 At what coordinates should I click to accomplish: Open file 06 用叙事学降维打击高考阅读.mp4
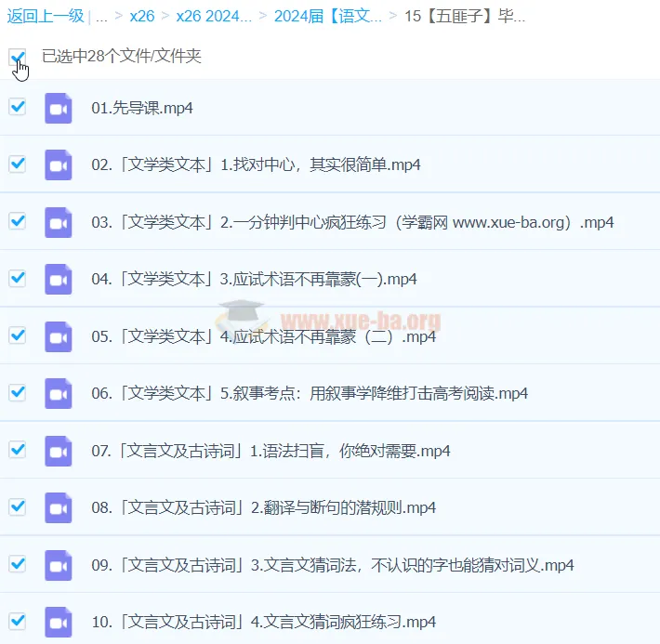click(310, 393)
